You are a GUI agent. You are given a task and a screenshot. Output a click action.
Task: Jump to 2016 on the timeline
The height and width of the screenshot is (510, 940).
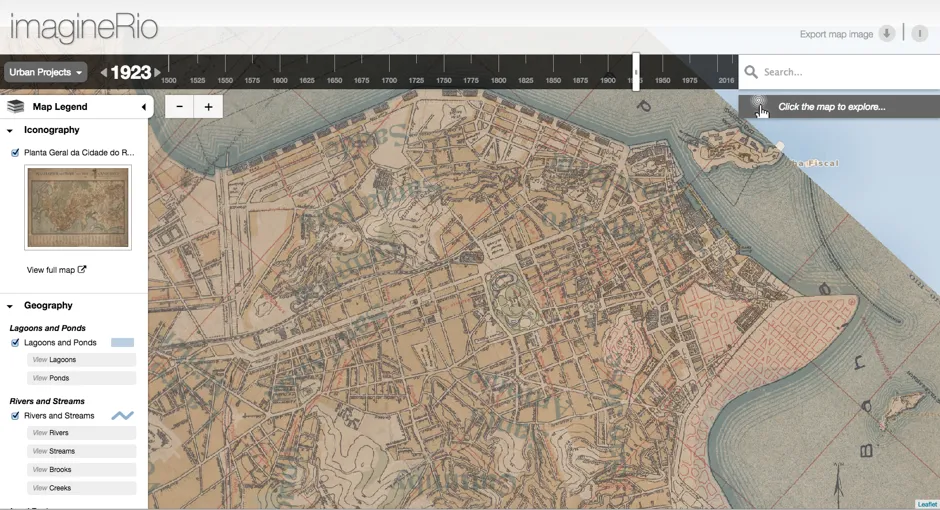[x=726, y=80]
